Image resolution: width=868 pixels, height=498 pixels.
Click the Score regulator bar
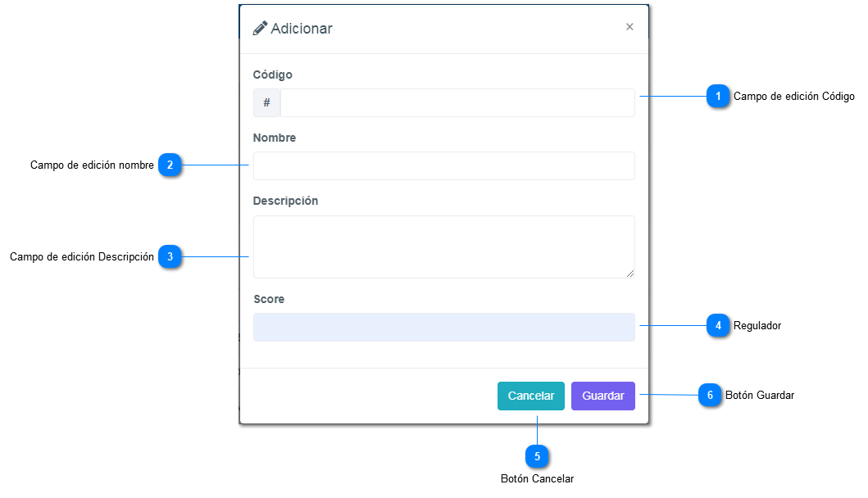[444, 327]
